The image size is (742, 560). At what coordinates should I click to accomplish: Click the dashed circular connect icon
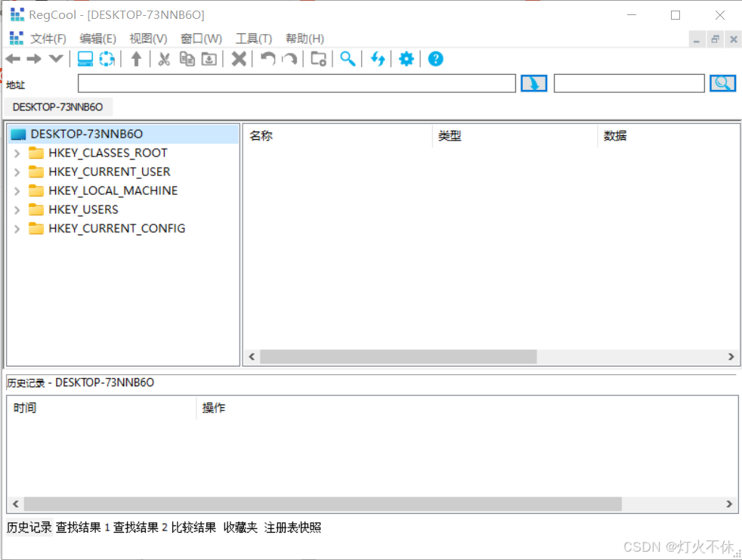tap(107, 59)
